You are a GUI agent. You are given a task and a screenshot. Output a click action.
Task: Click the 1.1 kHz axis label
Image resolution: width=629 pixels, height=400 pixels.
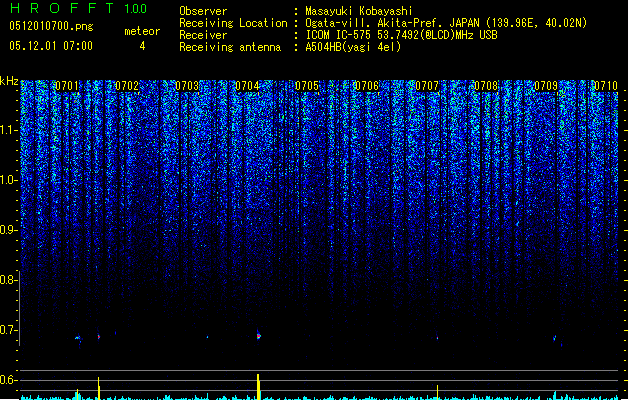pyautogui.click(x=8, y=130)
